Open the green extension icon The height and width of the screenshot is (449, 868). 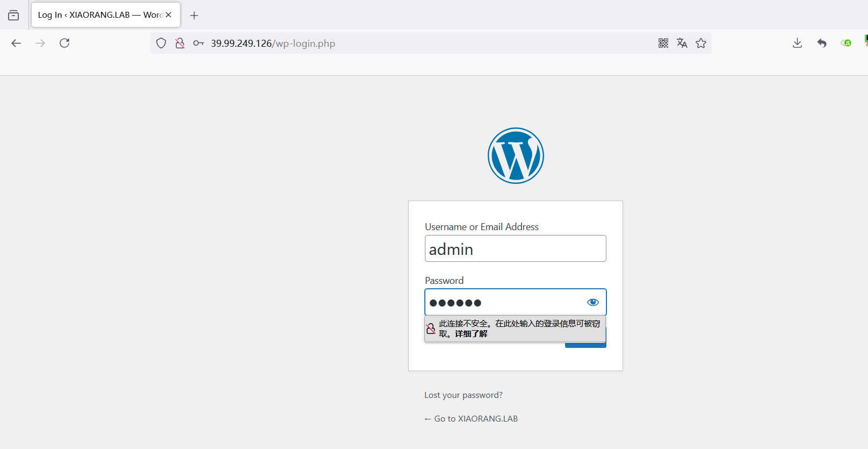[846, 43]
